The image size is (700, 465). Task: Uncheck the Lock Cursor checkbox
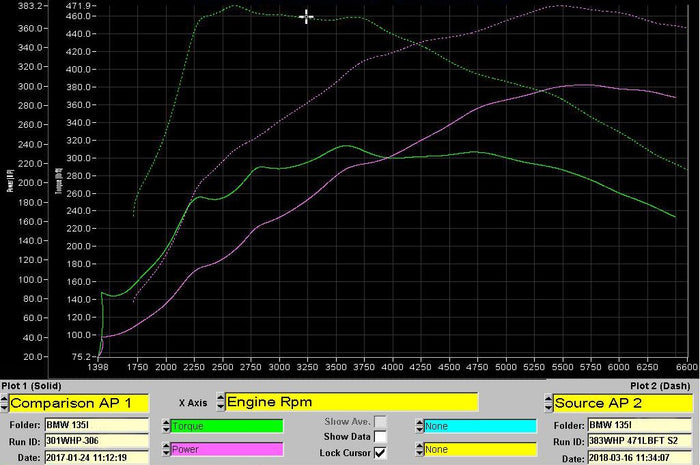[380, 452]
